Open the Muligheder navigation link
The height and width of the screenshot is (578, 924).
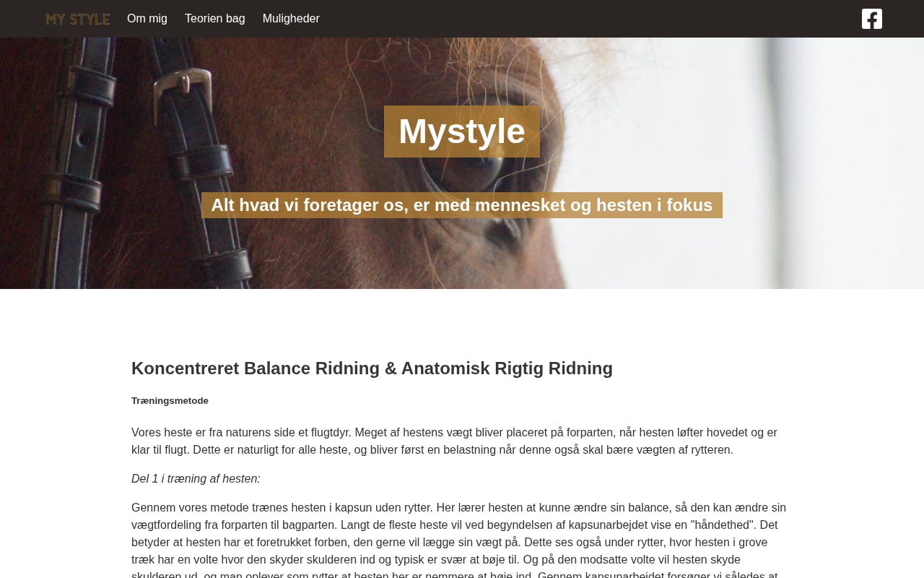[291, 19]
